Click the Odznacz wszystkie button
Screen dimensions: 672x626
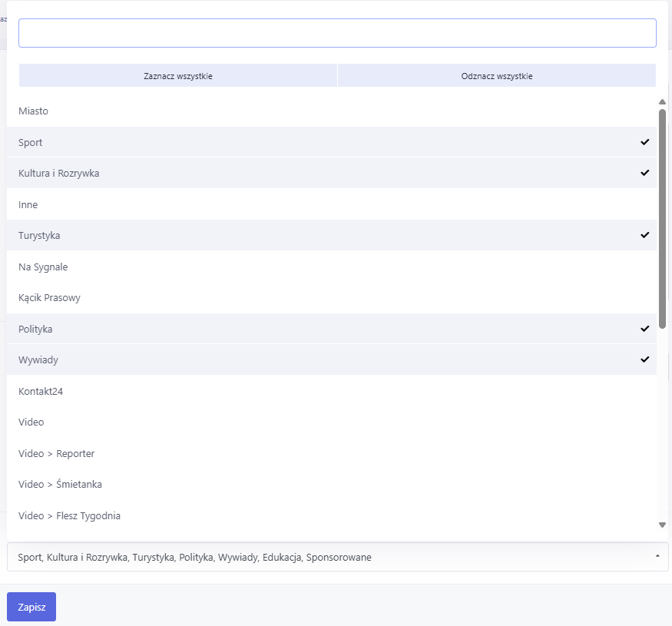(497, 76)
